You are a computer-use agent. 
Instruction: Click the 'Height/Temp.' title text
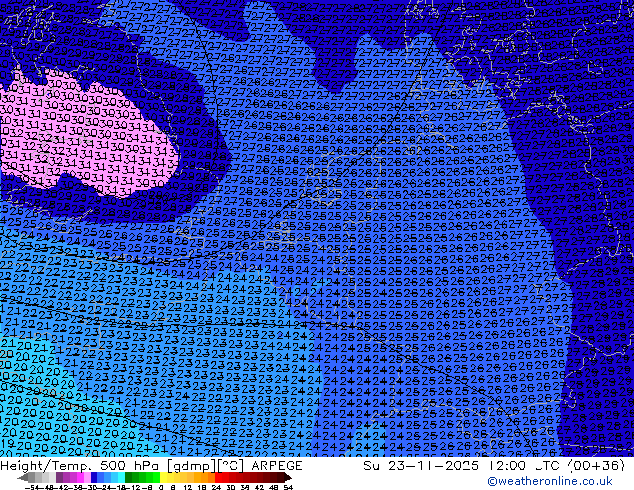point(47,466)
